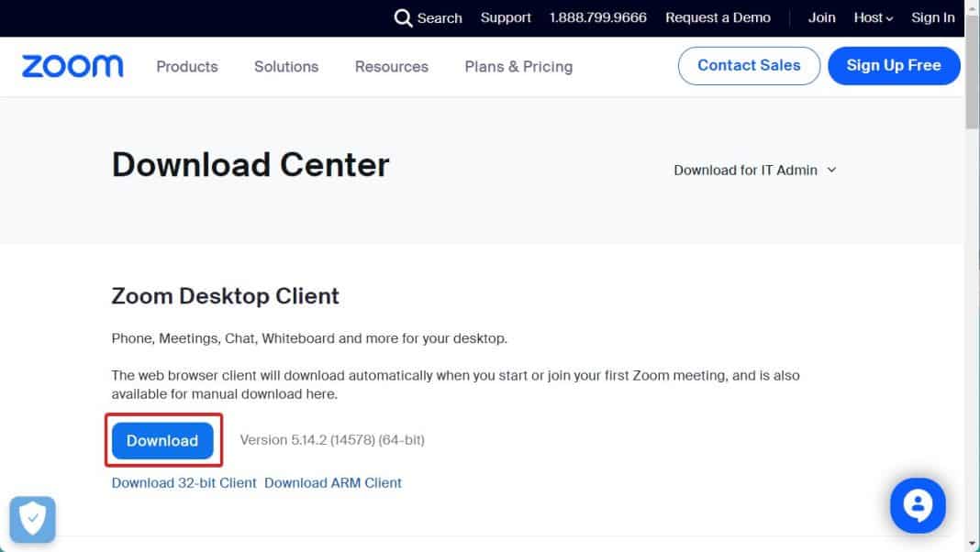Open the Resources menu

click(391, 66)
